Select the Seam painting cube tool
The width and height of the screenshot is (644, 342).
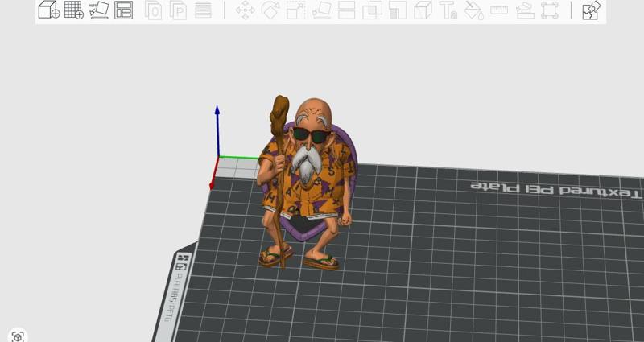click(423, 10)
